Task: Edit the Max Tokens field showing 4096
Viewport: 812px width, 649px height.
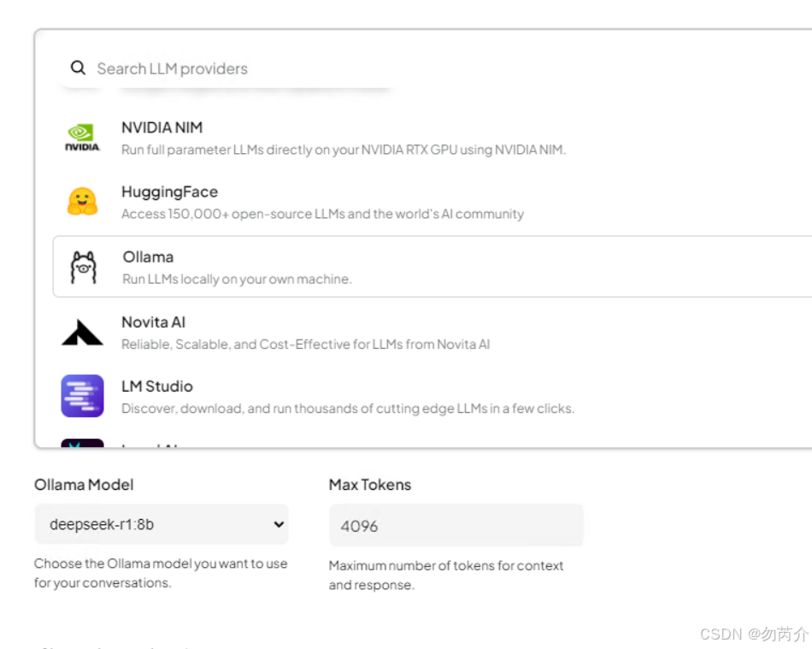Action: tap(456, 526)
